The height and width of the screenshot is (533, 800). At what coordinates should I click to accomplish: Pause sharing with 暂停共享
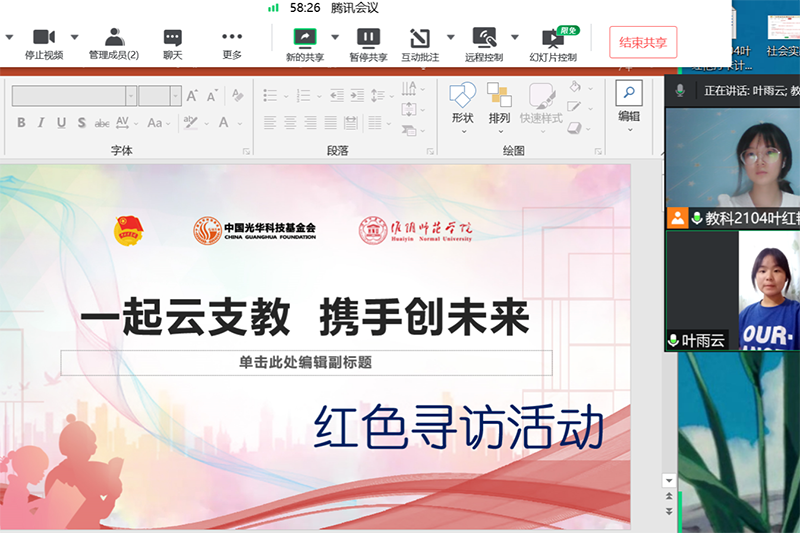(368, 38)
